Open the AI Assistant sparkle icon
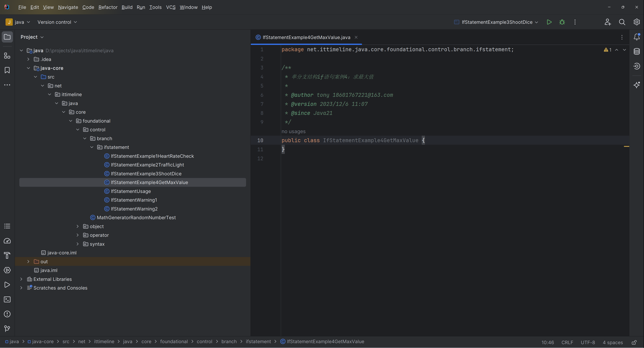 [637, 85]
